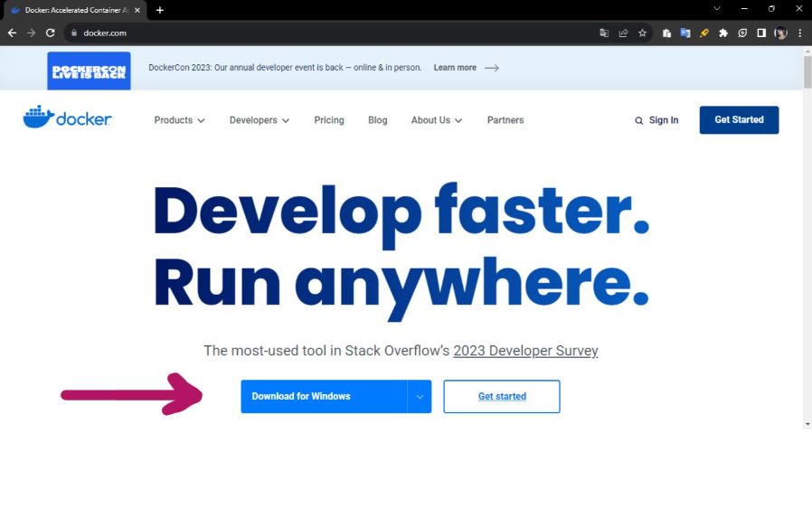Click the Docker whale logo
This screenshot has width=812, height=509.
click(67, 118)
